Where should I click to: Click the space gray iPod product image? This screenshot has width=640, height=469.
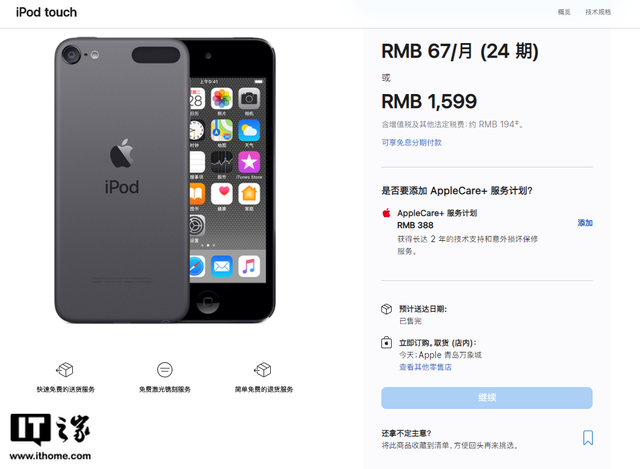[165, 180]
